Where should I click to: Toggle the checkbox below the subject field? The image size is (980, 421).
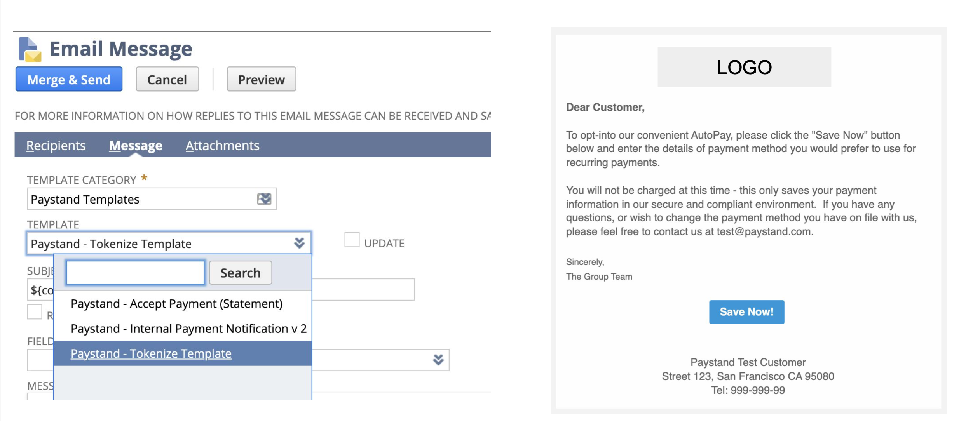point(35,312)
